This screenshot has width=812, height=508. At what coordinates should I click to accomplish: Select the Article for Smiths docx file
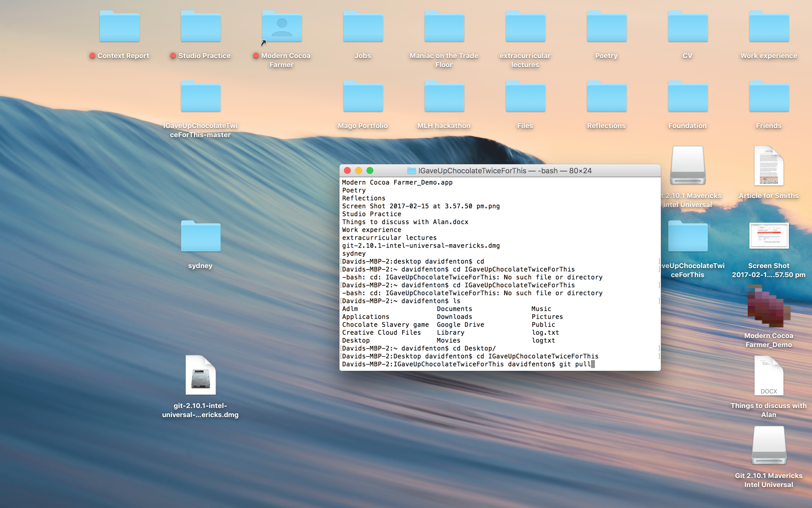768,166
